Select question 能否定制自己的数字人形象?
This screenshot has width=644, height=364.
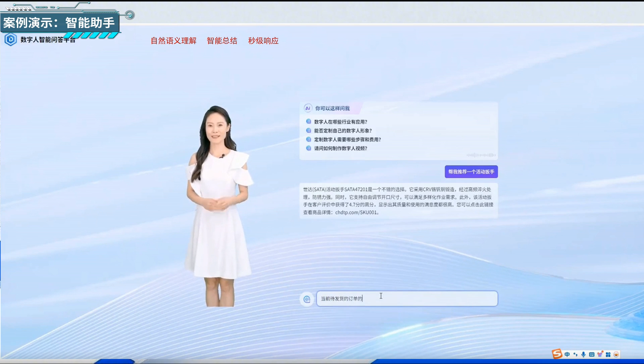click(343, 131)
